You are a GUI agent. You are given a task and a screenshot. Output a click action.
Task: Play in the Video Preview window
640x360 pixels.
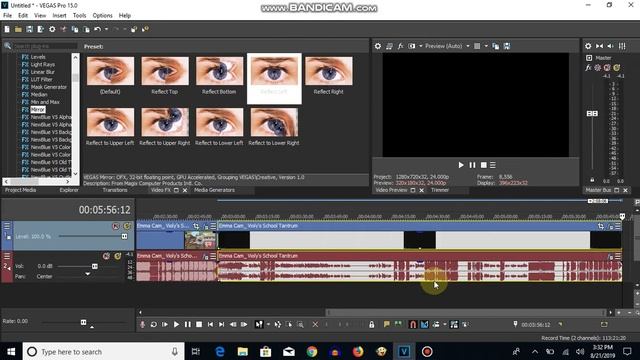461,165
